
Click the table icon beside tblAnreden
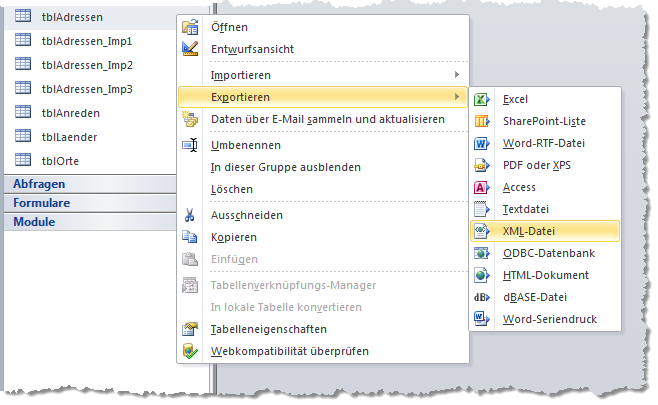(x=23, y=112)
